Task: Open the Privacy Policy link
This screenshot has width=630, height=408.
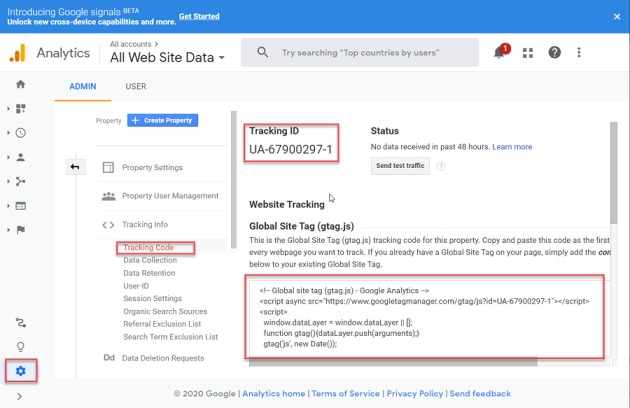Action: point(415,394)
